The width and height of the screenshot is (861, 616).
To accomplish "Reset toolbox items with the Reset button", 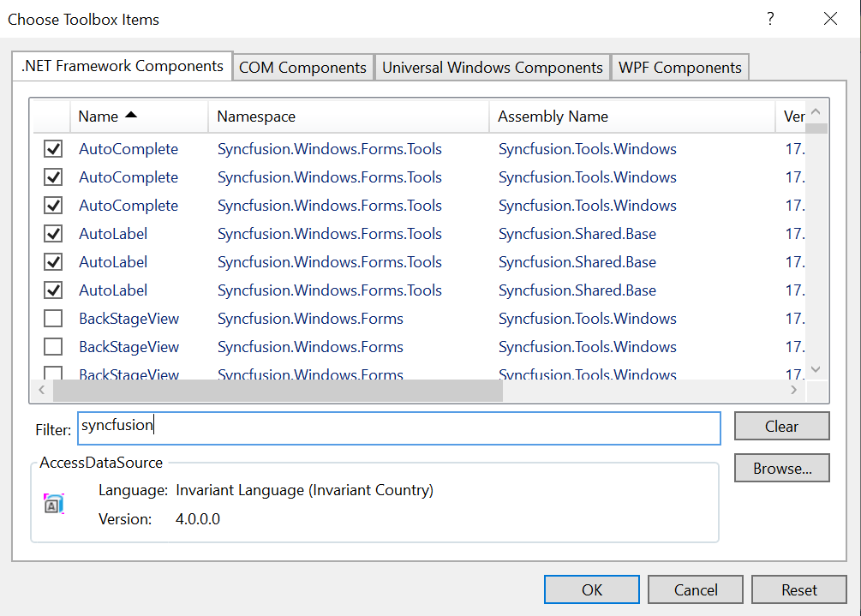I will point(798,589).
